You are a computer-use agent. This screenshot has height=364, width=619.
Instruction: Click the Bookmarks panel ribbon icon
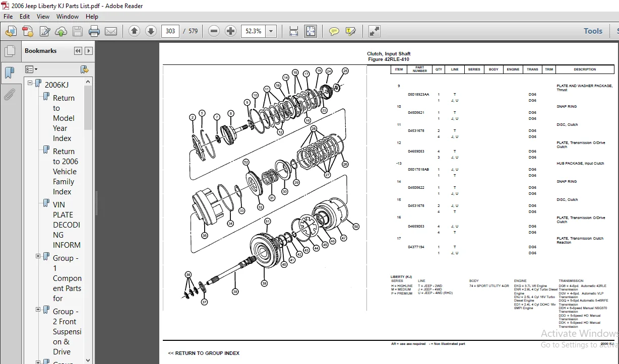(9, 72)
